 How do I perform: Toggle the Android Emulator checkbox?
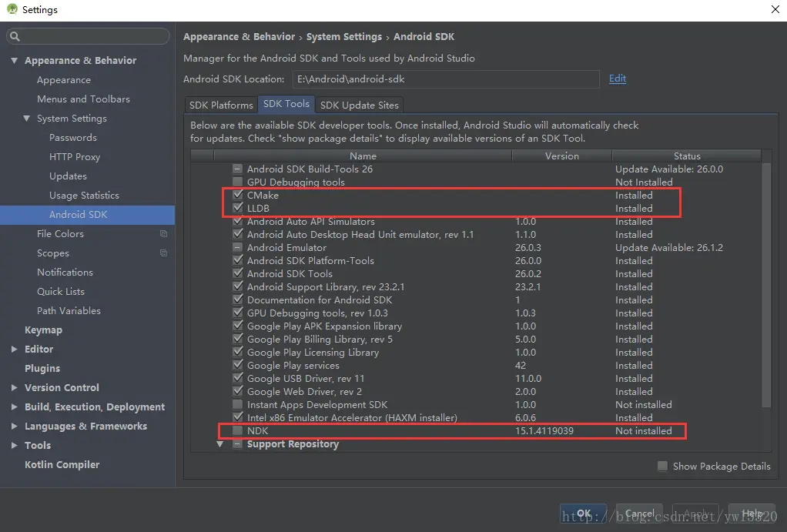pos(237,247)
